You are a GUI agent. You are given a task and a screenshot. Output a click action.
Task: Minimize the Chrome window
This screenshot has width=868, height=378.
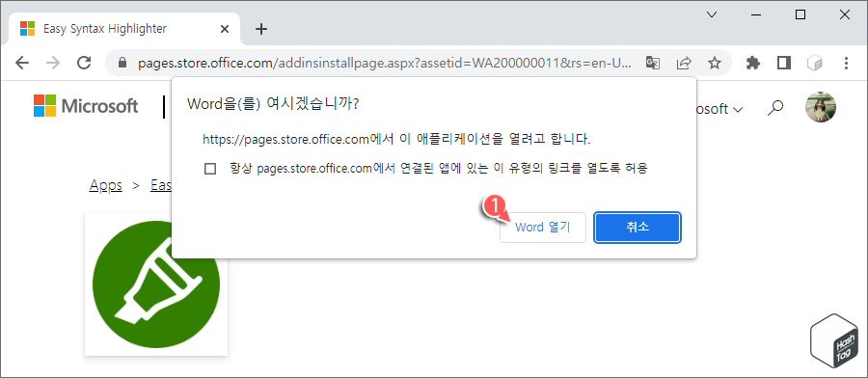(x=757, y=14)
